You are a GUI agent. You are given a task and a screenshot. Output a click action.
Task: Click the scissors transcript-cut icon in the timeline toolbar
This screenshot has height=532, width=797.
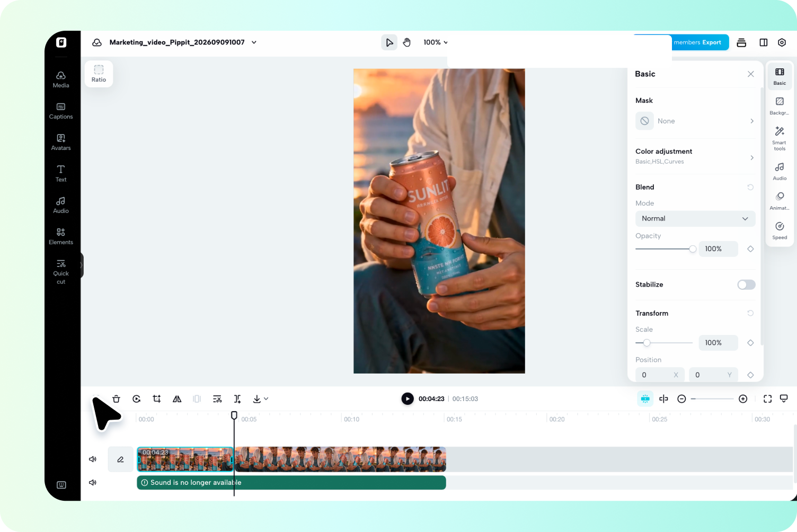[x=217, y=399]
